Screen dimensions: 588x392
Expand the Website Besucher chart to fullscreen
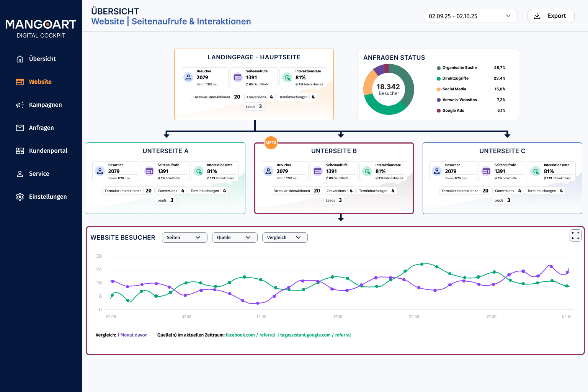click(576, 235)
